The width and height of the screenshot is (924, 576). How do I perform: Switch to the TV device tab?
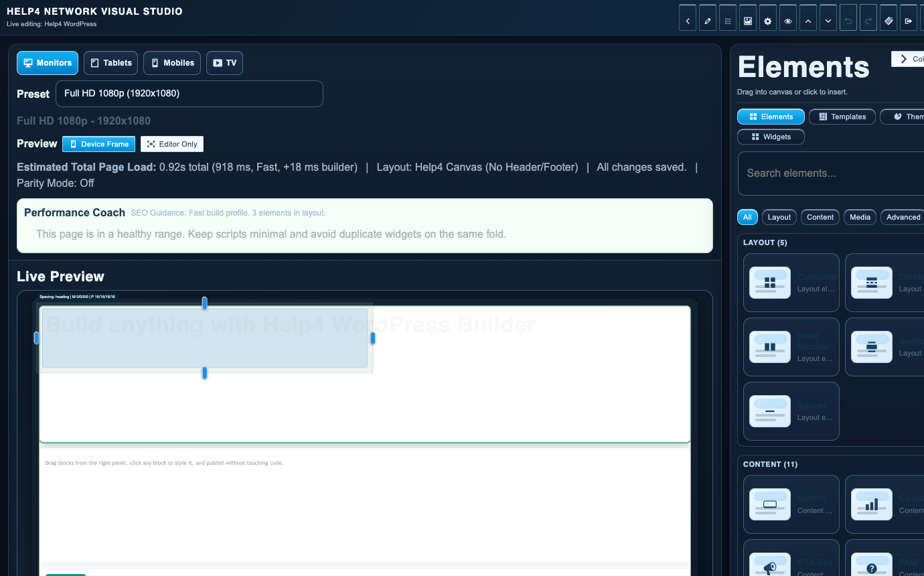[x=224, y=63]
